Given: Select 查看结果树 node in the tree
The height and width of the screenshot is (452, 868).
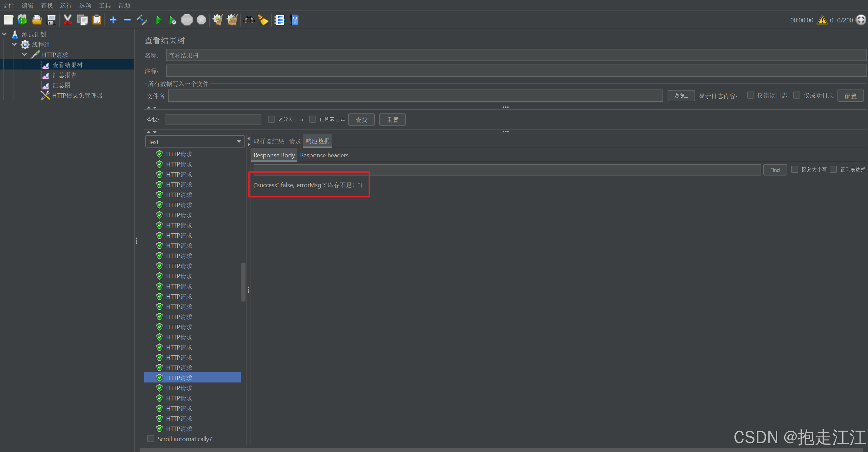Looking at the screenshot, I should point(67,65).
